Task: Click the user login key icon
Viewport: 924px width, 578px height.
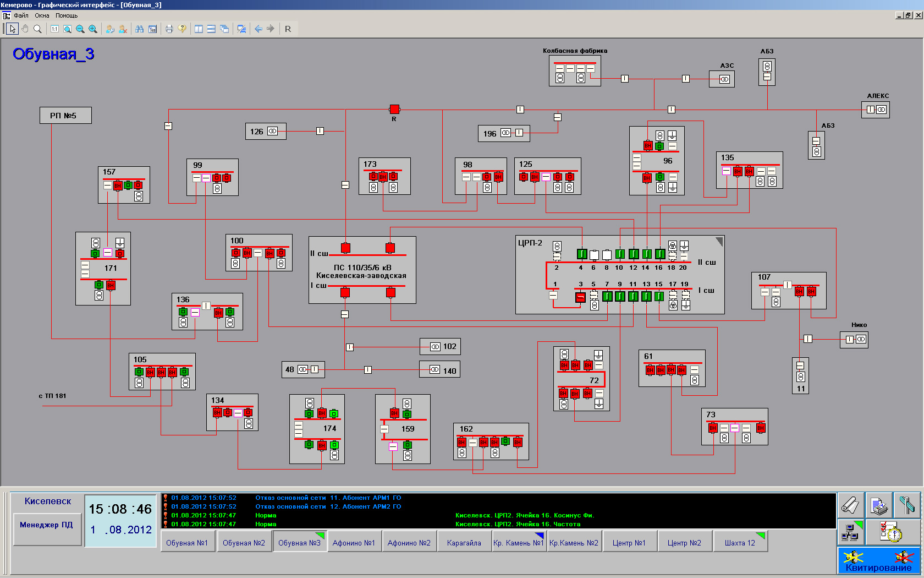Action: [x=110, y=29]
